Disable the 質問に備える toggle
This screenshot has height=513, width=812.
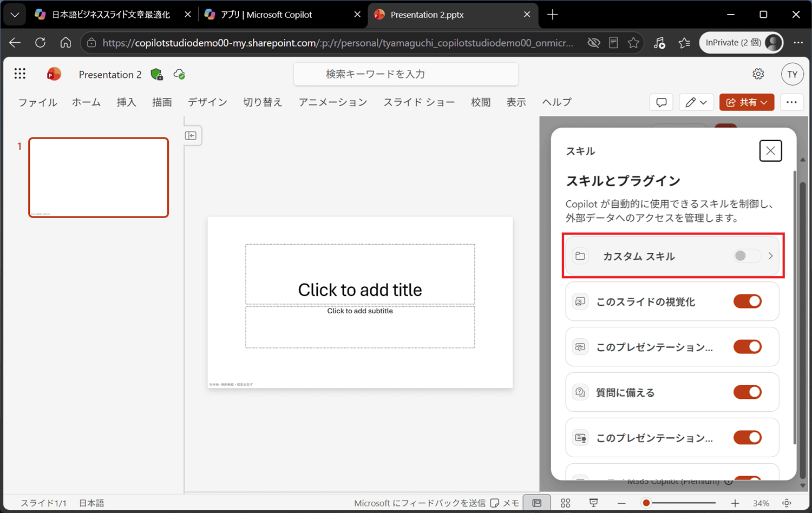(x=748, y=392)
